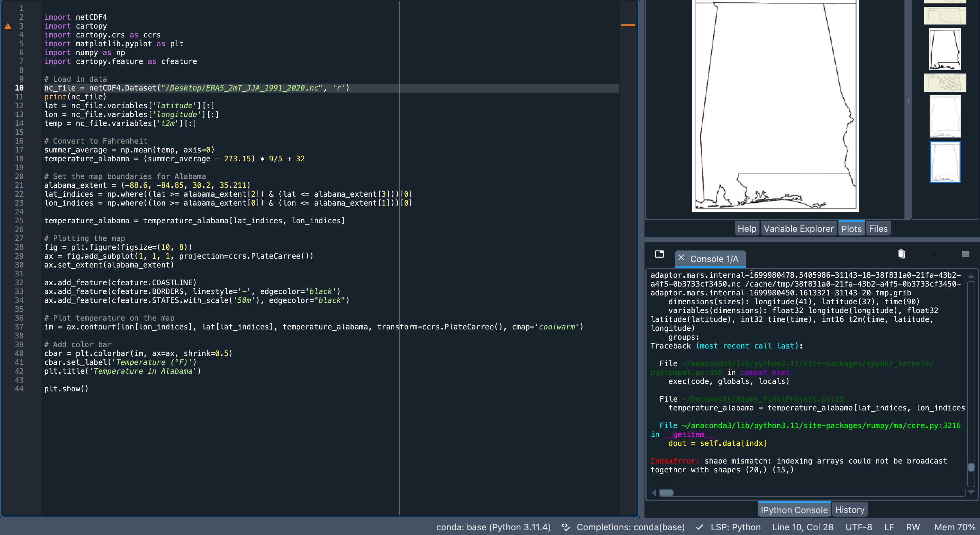Click the 'summer_average = np.mean' code line
Image resolution: width=980 pixels, height=535 pixels.
click(129, 150)
